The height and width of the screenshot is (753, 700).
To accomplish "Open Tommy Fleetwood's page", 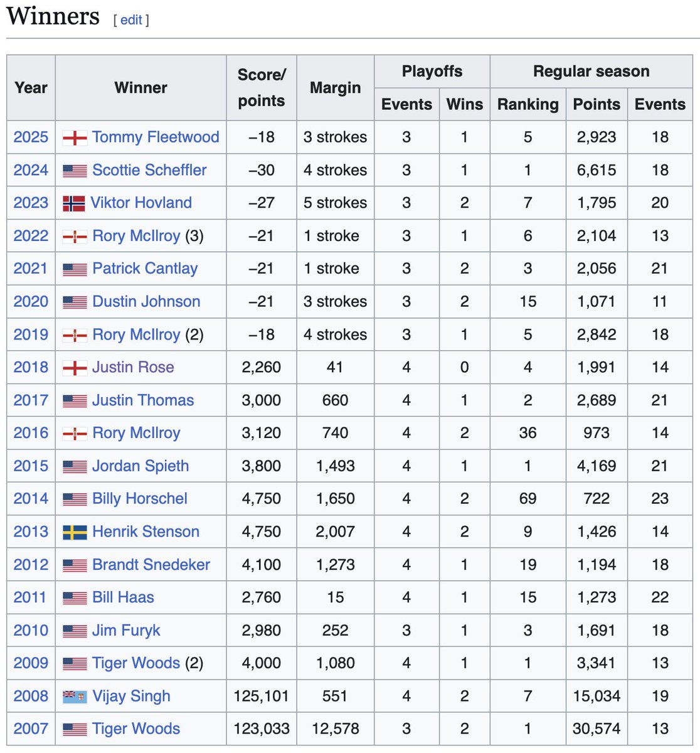I will [156, 137].
